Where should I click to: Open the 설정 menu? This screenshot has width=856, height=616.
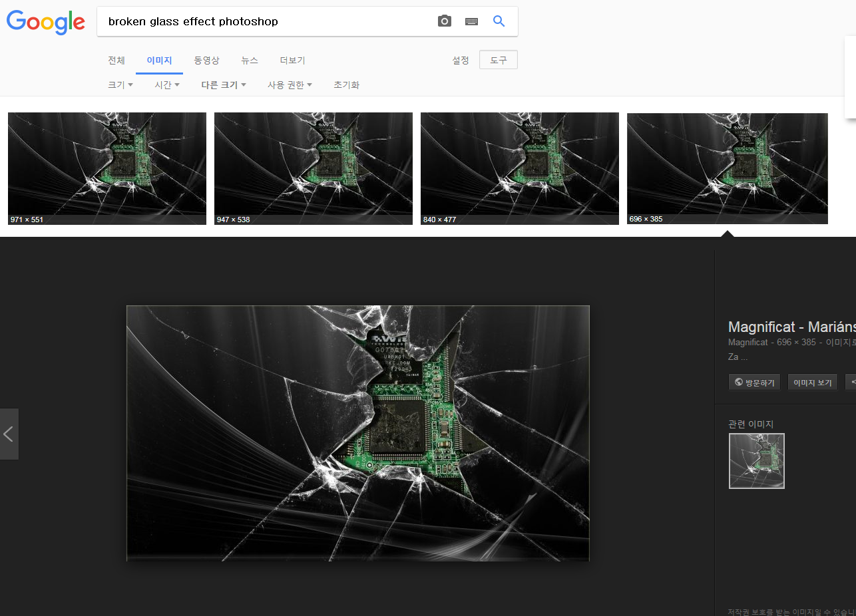(461, 61)
